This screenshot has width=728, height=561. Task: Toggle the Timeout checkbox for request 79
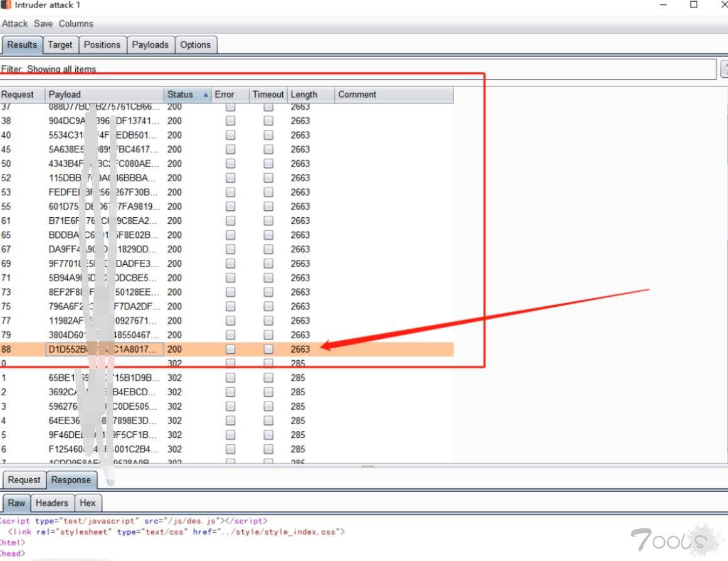[268, 335]
